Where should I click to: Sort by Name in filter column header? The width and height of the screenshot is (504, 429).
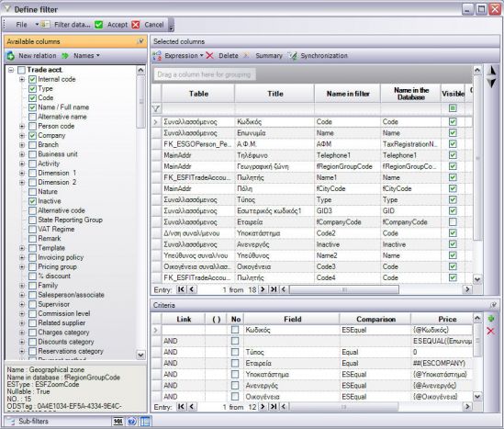(x=348, y=94)
